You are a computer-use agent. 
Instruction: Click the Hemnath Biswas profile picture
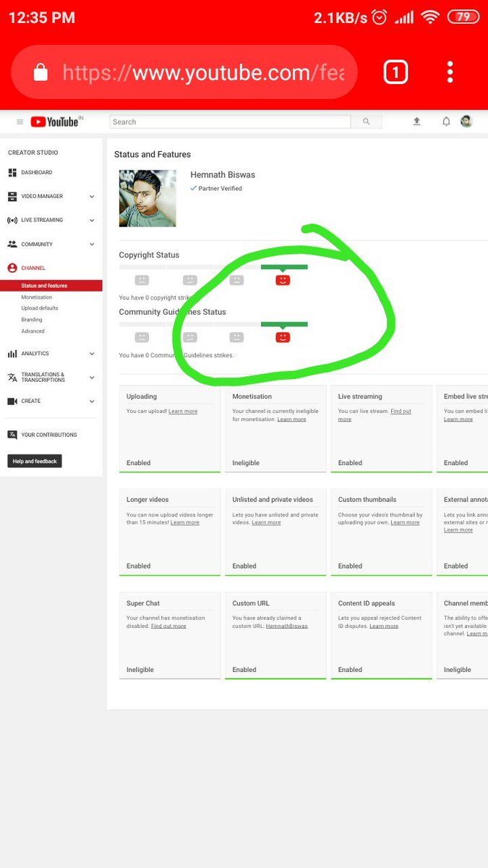tap(147, 198)
